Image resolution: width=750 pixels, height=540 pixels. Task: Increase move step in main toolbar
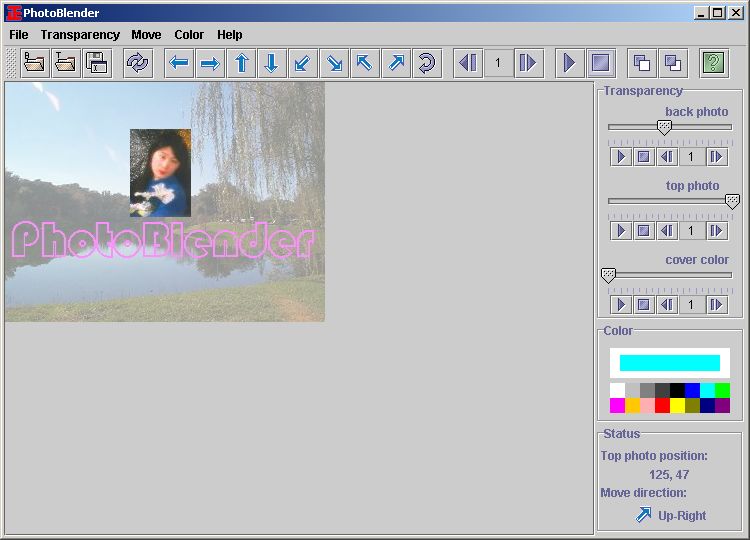click(529, 63)
